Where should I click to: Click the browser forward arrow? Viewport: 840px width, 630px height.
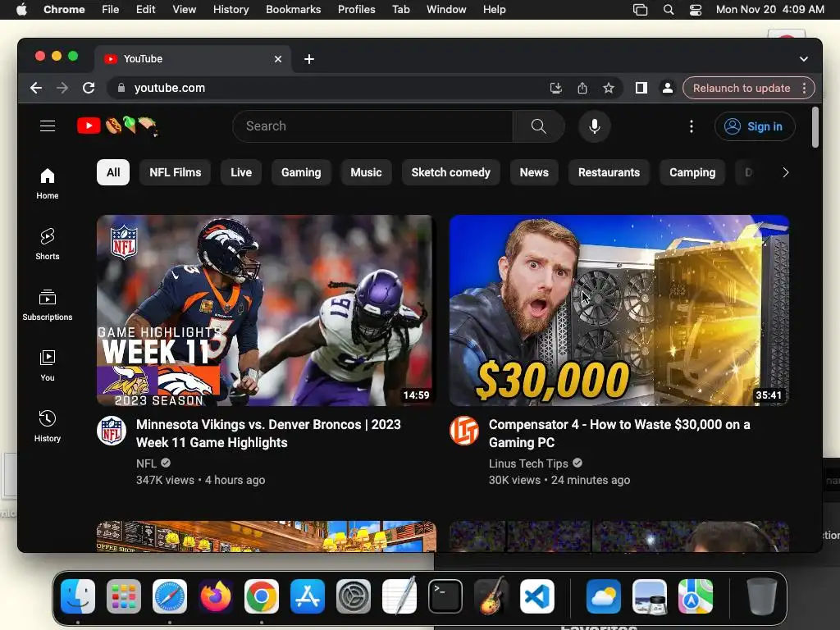click(x=62, y=88)
